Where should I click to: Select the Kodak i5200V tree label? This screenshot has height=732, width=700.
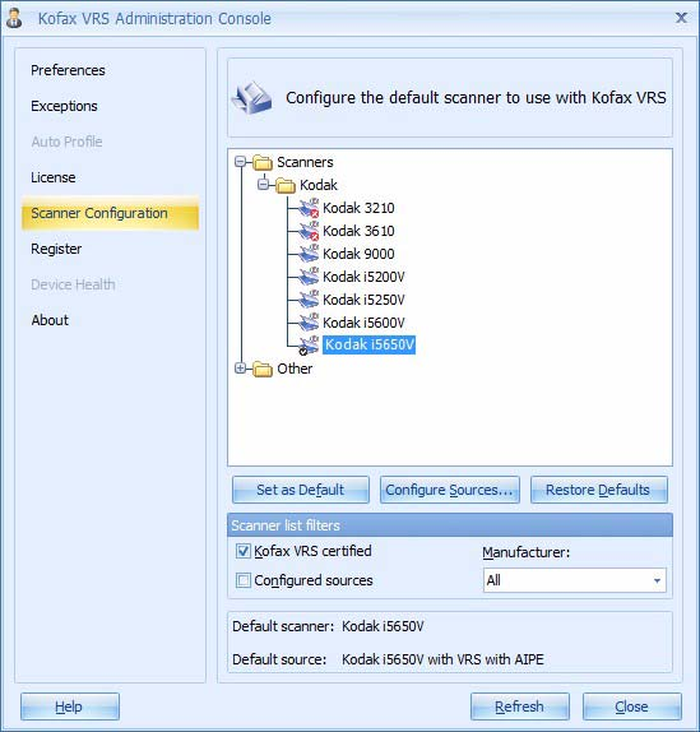coord(364,276)
